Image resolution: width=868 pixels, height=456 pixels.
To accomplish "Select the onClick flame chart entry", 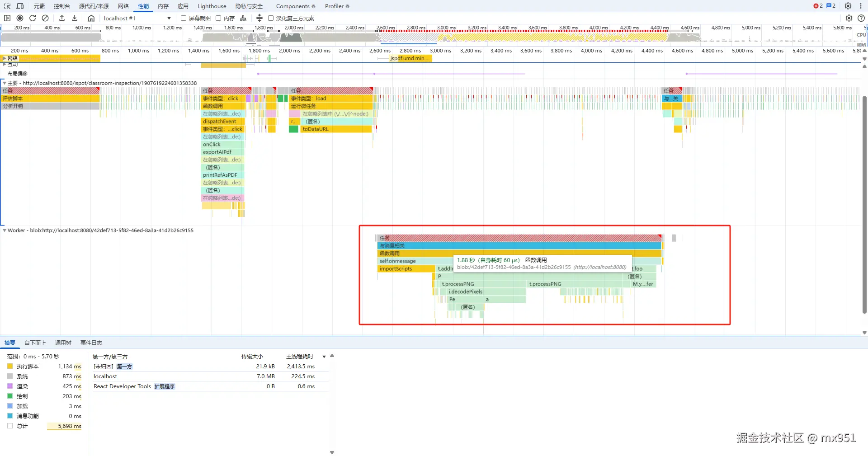I will 223,145.
